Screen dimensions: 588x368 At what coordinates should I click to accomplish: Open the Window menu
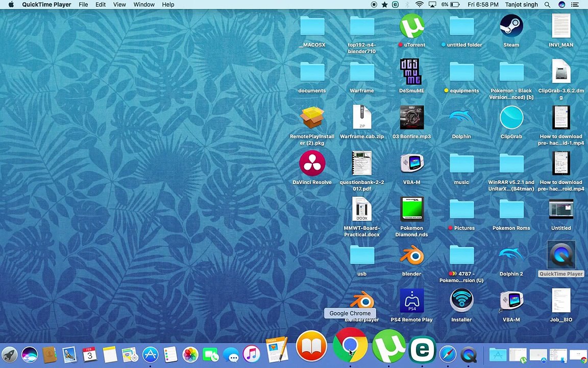pyautogui.click(x=144, y=5)
